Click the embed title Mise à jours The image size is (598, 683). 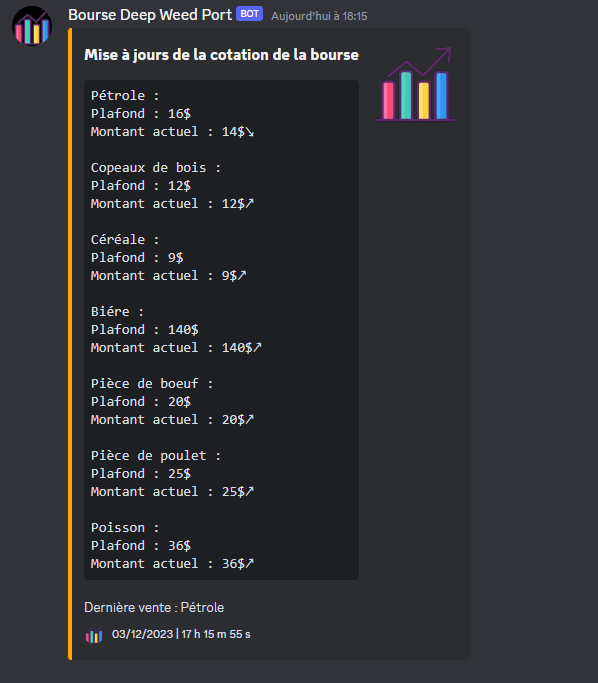tap(221, 55)
